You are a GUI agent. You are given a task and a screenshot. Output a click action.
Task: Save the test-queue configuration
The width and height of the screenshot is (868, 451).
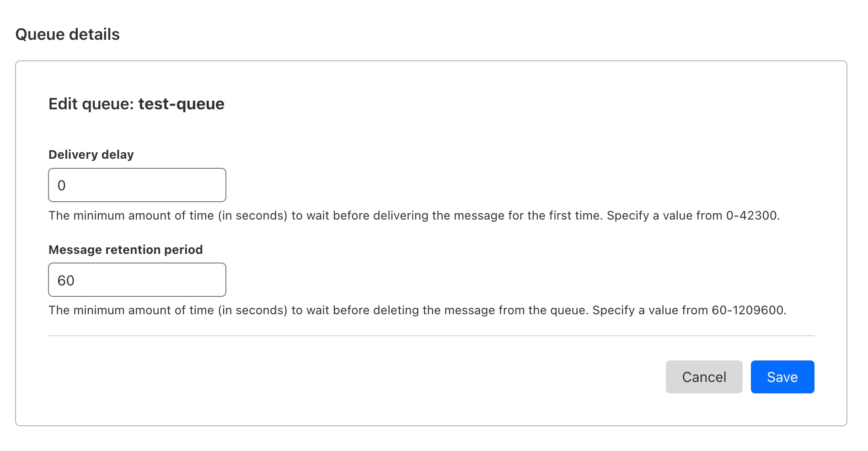pos(782,376)
